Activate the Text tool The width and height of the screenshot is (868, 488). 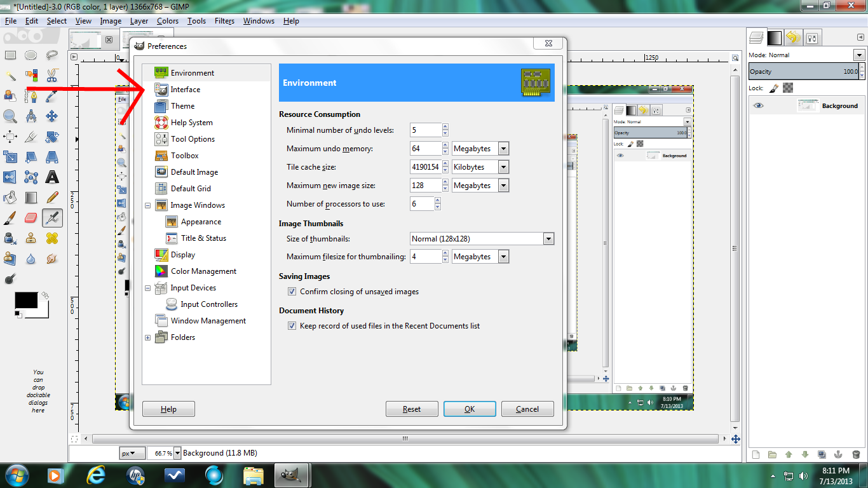point(52,177)
